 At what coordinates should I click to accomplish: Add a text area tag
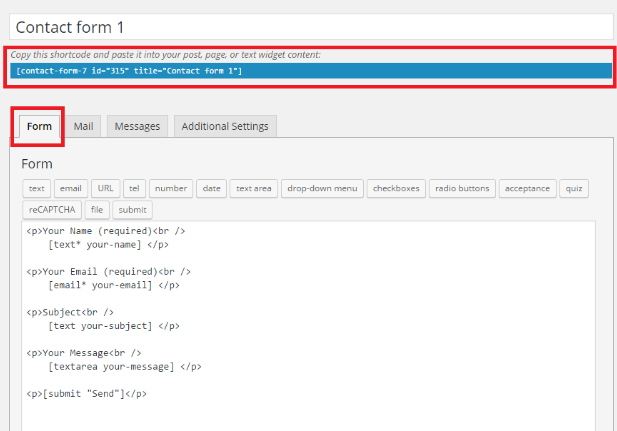pos(254,189)
